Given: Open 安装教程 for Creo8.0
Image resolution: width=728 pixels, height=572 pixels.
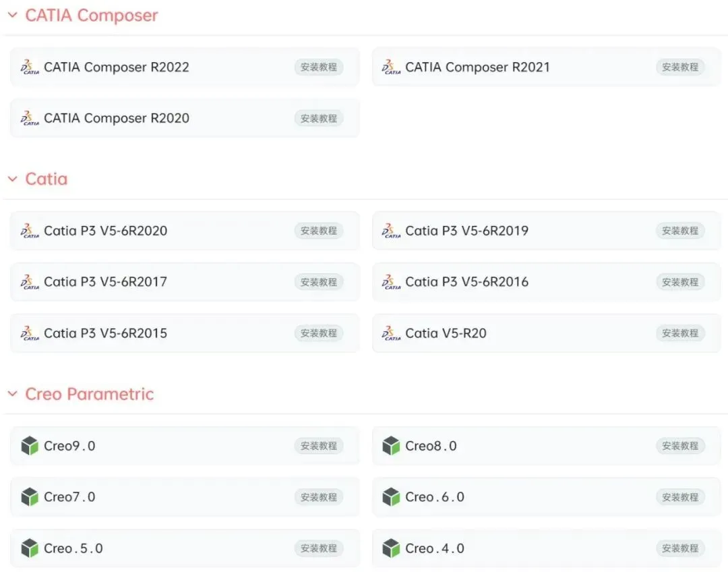Looking at the screenshot, I should tap(680, 446).
